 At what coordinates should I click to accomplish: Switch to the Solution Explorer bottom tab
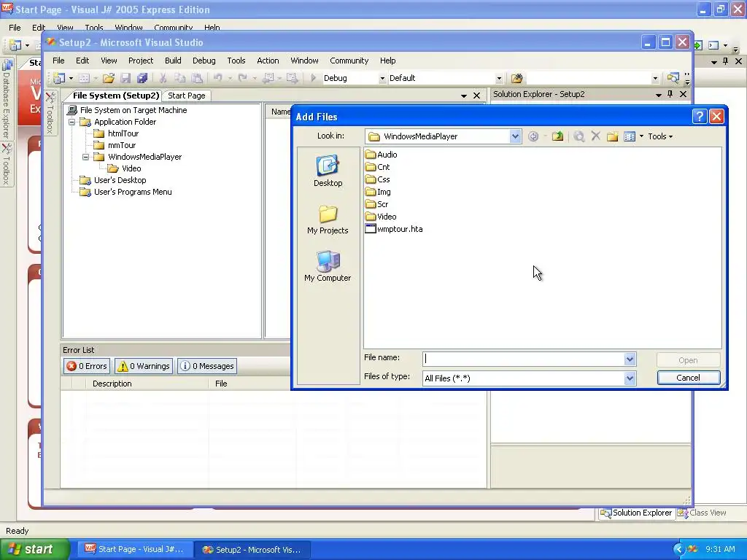(x=636, y=513)
